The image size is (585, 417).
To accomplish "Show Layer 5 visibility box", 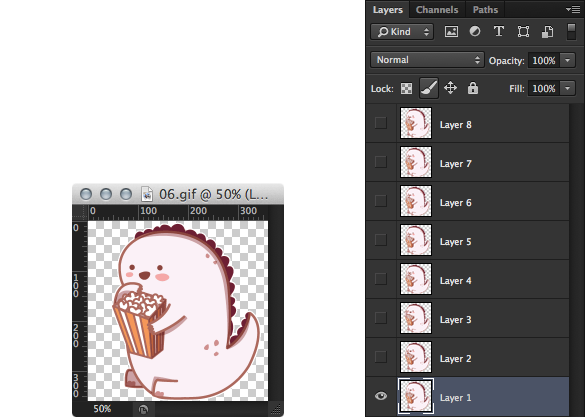I will tap(381, 240).
